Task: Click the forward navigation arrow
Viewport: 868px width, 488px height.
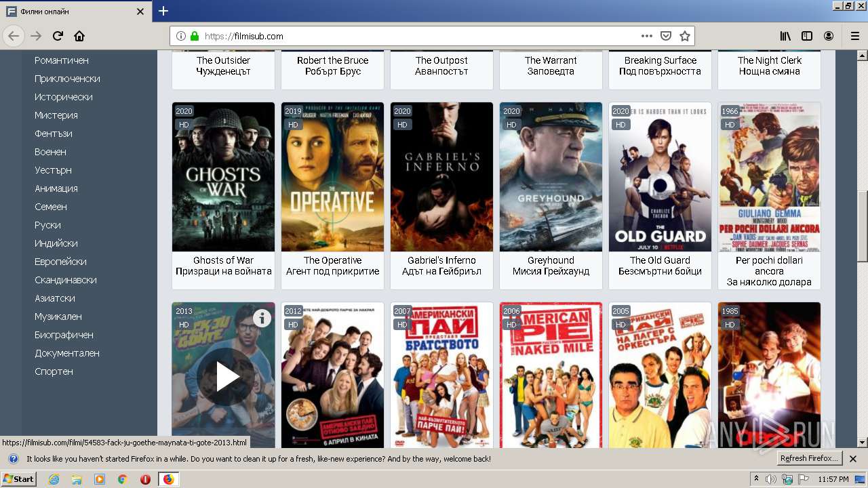Action: pyautogui.click(x=36, y=36)
